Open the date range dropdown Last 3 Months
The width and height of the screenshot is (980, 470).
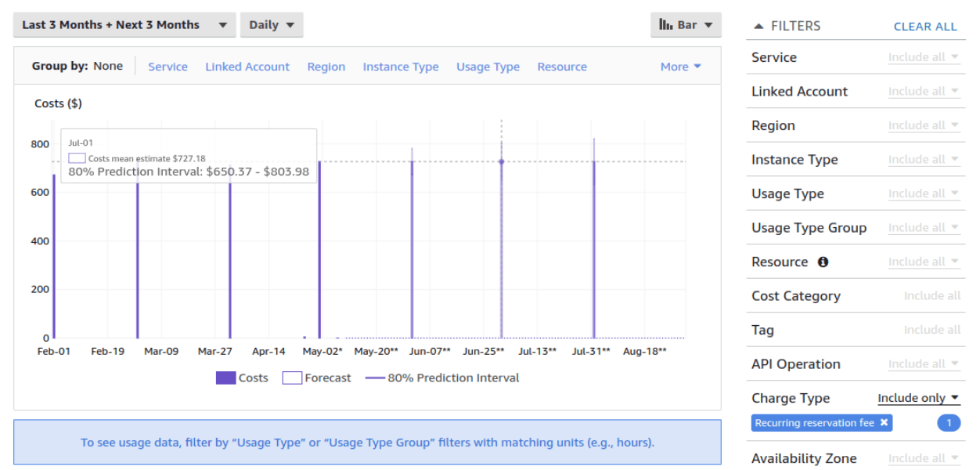tap(124, 25)
